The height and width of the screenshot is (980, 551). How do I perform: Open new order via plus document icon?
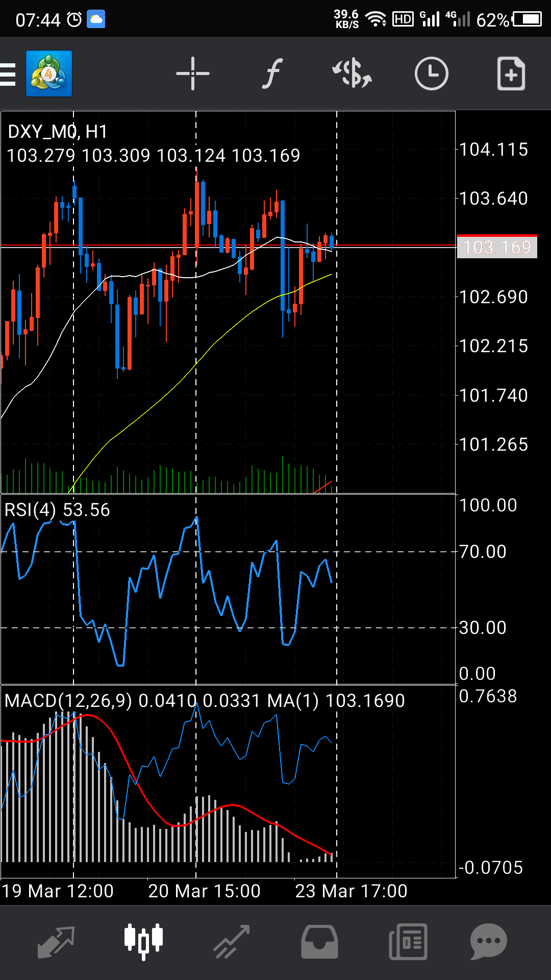[x=511, y=74]
